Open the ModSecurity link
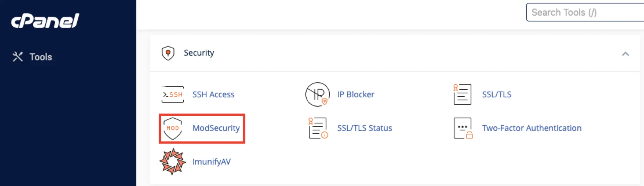This screenshot has width=644, height=186. click(216, 128)
